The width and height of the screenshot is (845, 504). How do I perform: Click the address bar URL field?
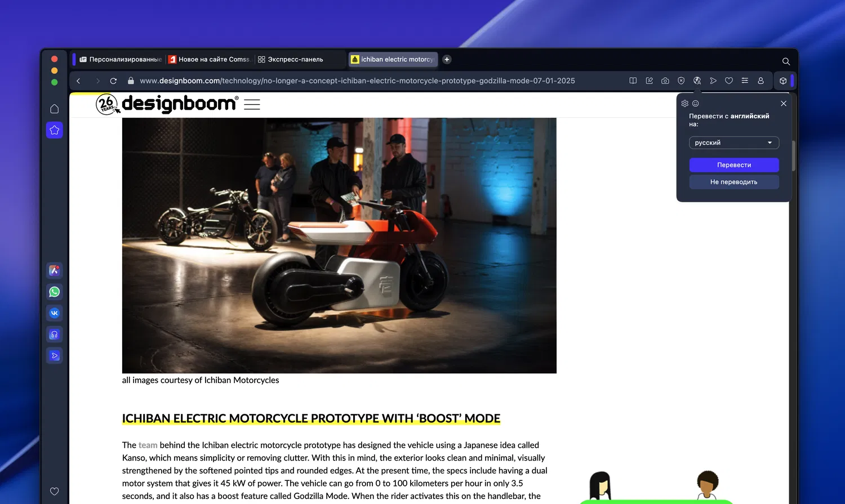point(357,81)
